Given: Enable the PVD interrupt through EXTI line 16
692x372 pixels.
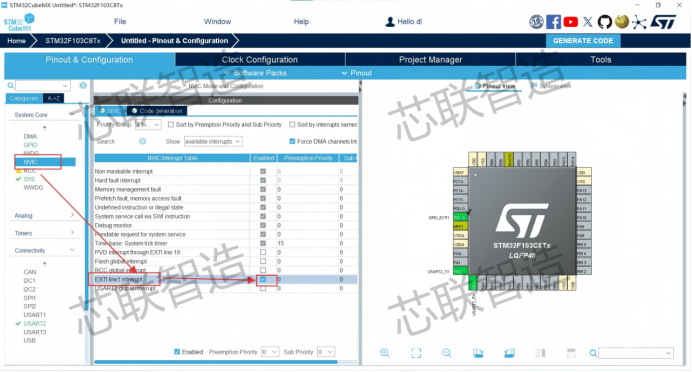Looking at the screenshot, I should (x=263, y=252).
